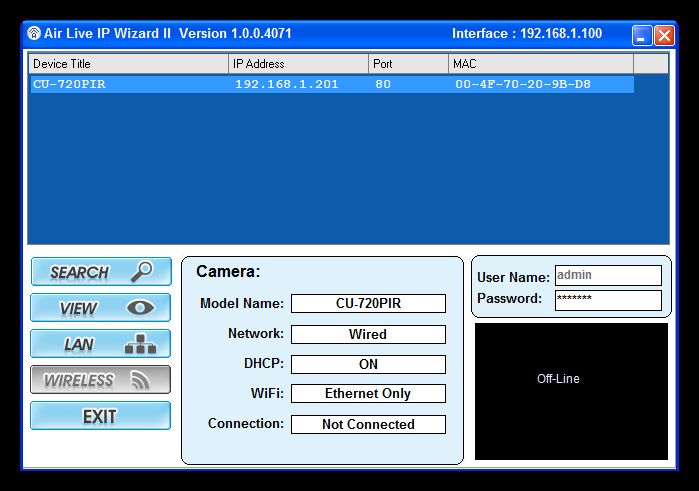This screenshot has height=491, width=699.
Task: Sort by Device Title column header
Action: (128, 64)
